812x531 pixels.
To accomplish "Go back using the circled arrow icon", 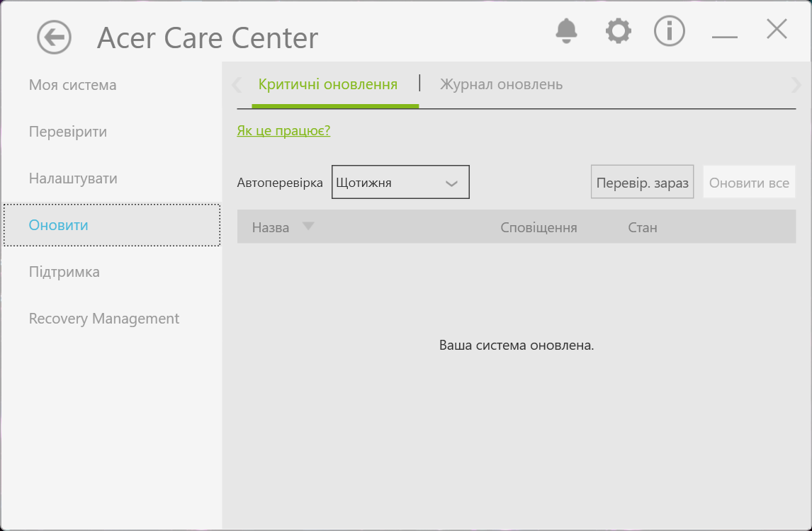I will [x=54, y=38].
